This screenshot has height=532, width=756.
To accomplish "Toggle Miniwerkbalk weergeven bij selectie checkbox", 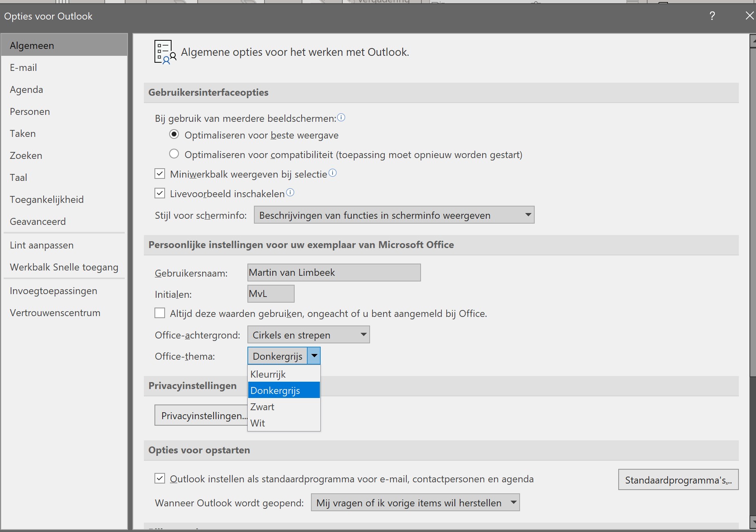I will (160, 174).
